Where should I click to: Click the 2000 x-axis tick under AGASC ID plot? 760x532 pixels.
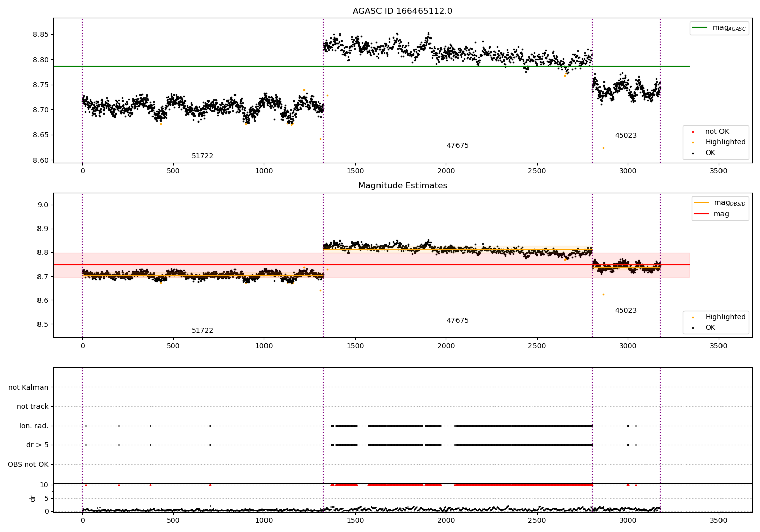click(x=446, y=171)
